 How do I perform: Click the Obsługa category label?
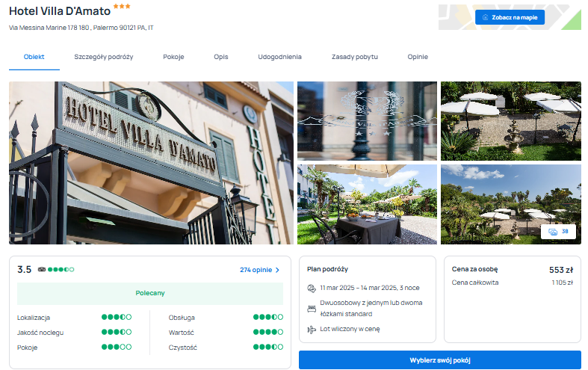click(182, 318)
